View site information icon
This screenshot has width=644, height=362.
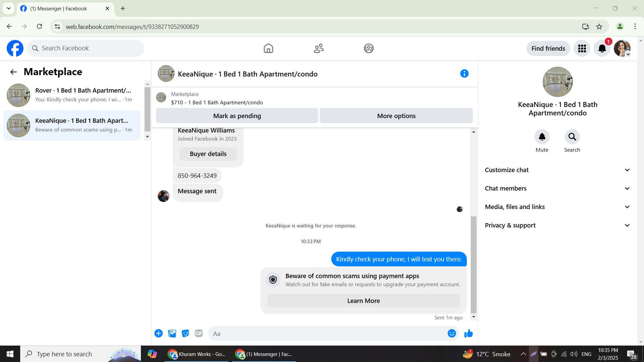(57, 27)
